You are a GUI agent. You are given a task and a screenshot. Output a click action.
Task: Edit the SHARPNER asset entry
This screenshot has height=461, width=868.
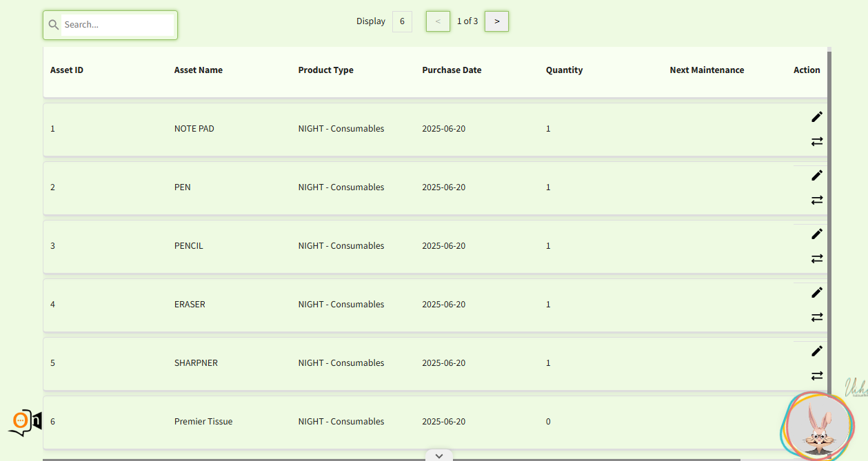tap(817, 351)
